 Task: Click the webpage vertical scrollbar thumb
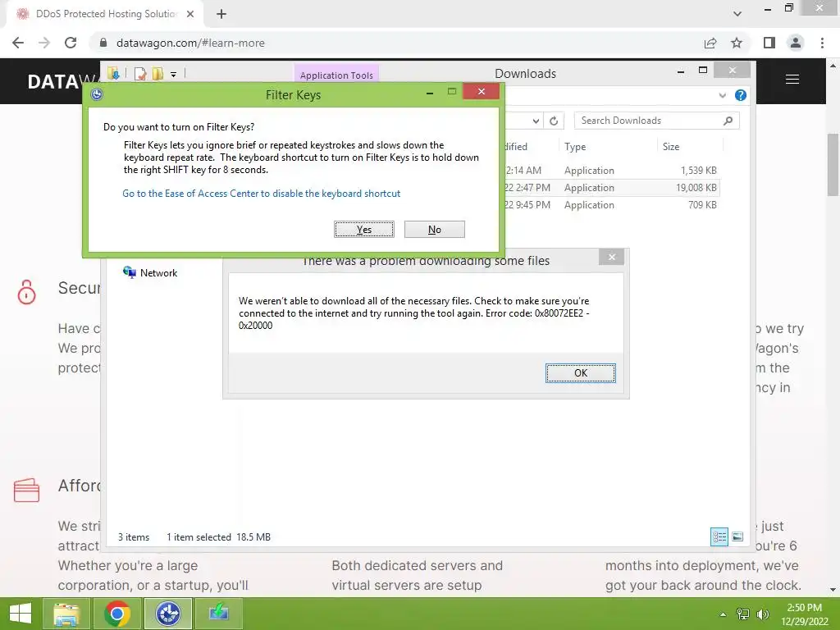(833, 164)
